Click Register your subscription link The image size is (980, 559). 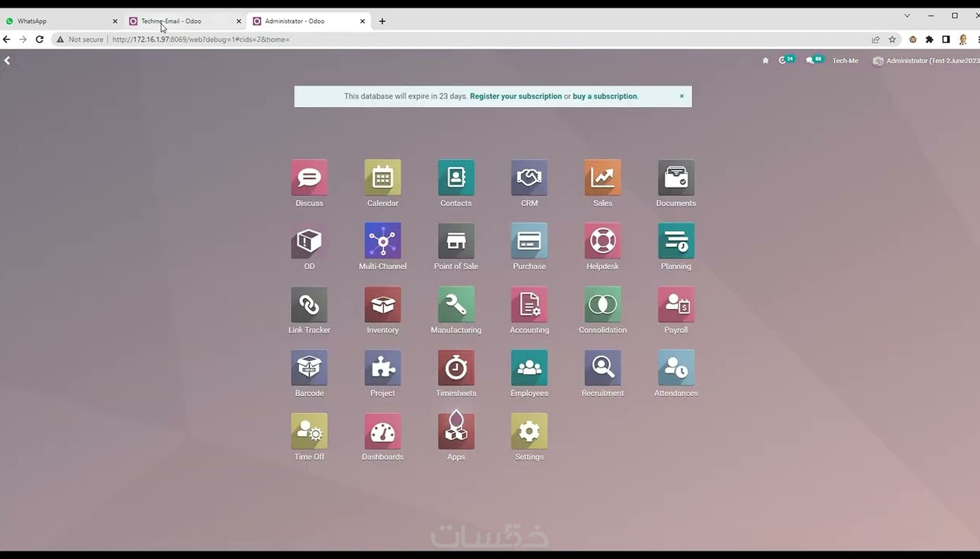click(x=515, y=96)
